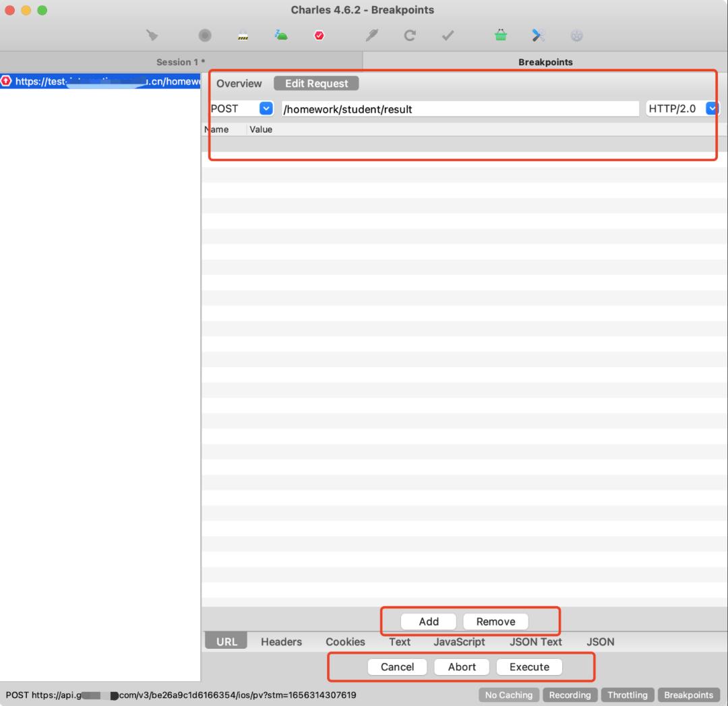728x706 pixels.
Task: Open the tools wrench icon
Action: (x=538, y=35)
